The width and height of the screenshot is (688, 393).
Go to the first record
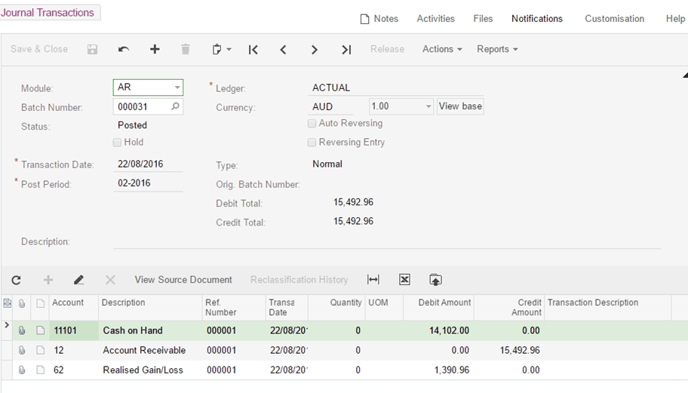click(x=253, y=50)
